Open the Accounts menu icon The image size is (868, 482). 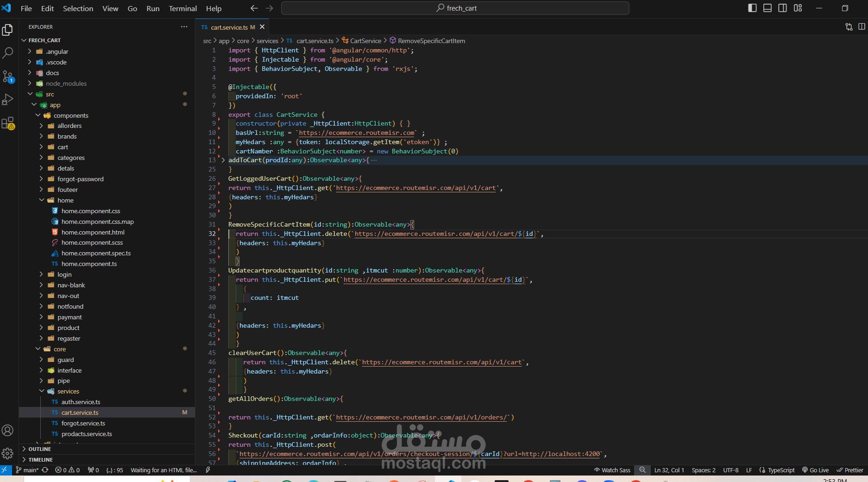coord(7,431)
